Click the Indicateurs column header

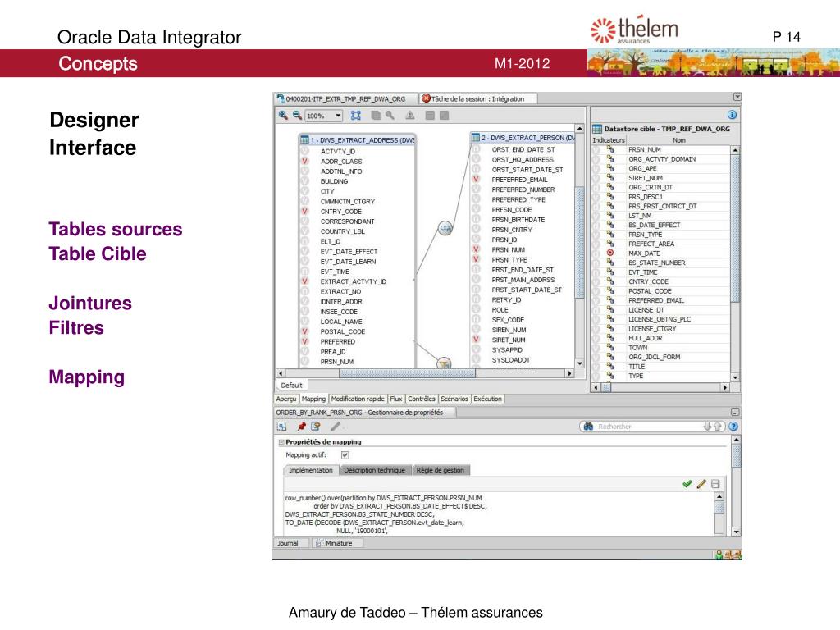(x=609, y=140)
